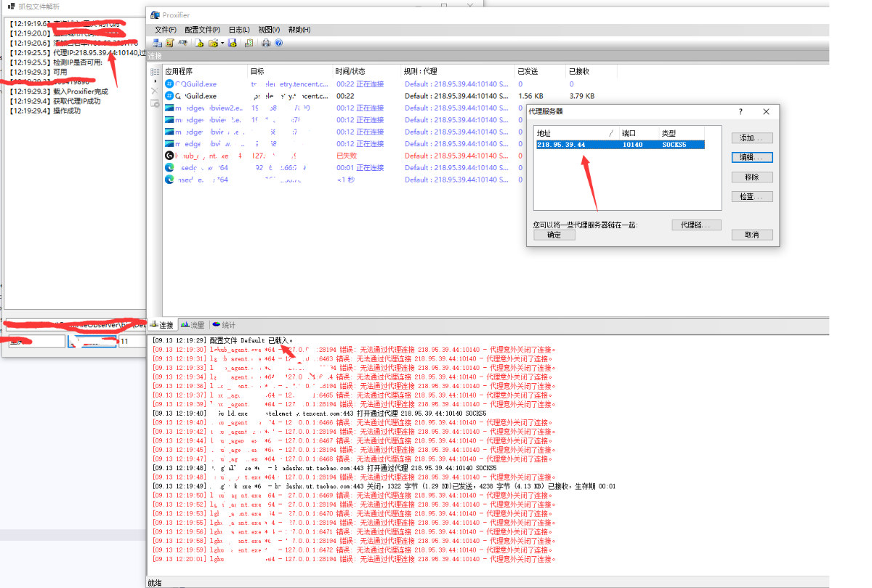
Task: Switch to 连接 tab
Action: pyautogui.click(x=162, y=325)
